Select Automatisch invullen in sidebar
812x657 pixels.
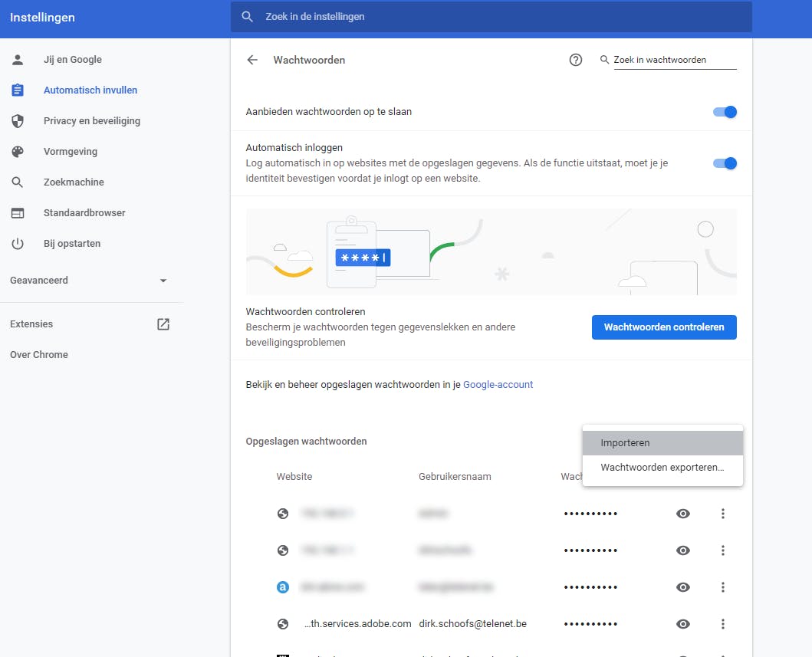90,90
